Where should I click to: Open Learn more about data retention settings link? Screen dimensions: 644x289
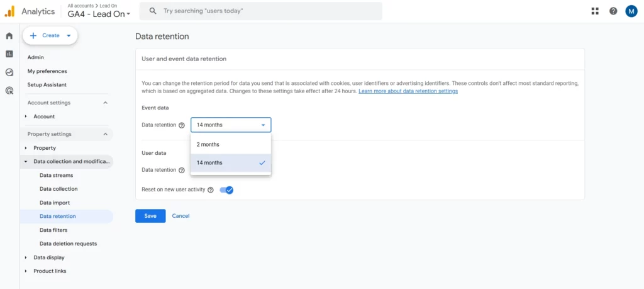coord(408,91)
